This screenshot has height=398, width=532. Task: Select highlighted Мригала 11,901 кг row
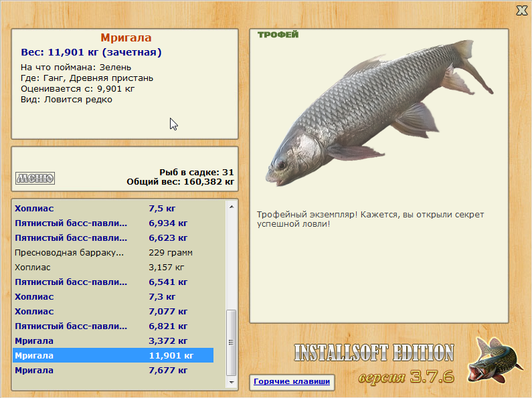pyautogui.click(x=113, y=355)
